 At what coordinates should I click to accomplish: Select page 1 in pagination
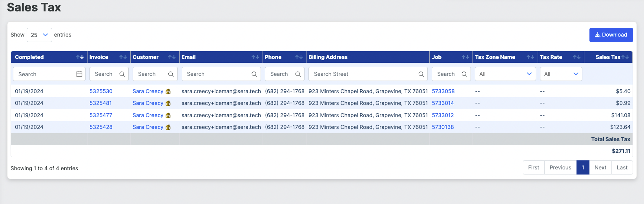click(583, 167)
